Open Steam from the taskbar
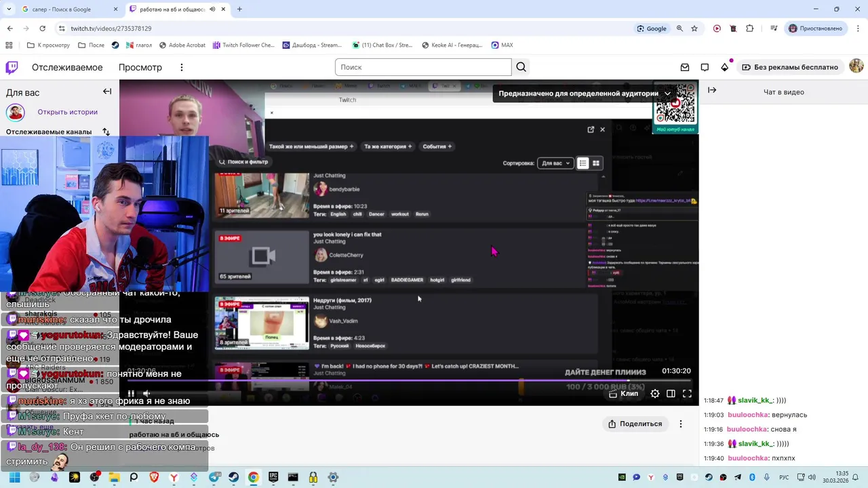This screenshot has height=488, width=868. (x=233, y=477)
